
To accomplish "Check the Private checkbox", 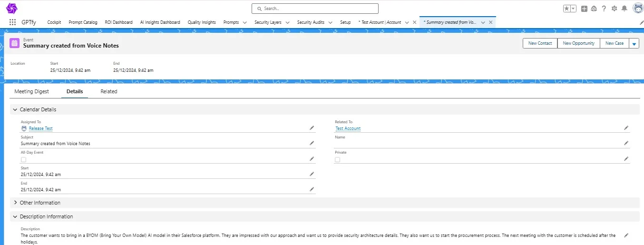I will (x=338, y=160).
